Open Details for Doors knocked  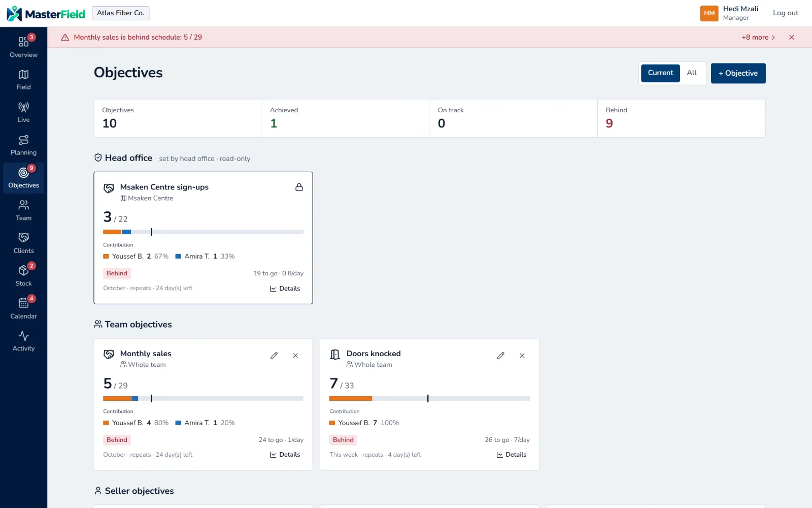click(x=511, y=455)
